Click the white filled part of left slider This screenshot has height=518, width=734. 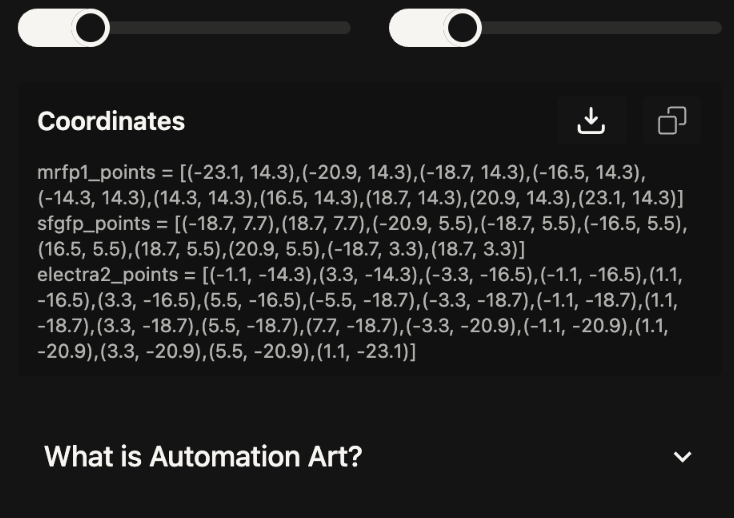[45, 28]
